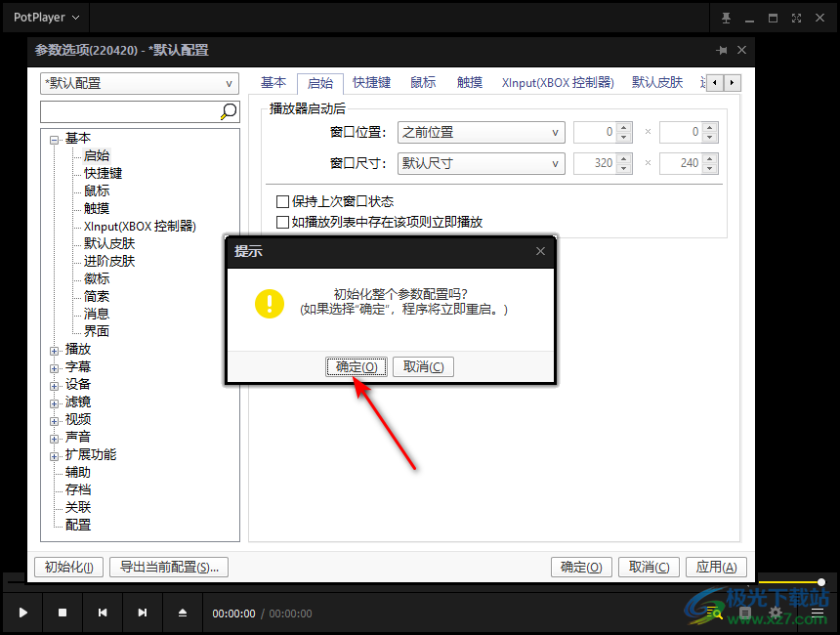Viewport: 840px width, 635px height.
Task: Click preferences bottom 取消(C) button
Action: (649, 567)
